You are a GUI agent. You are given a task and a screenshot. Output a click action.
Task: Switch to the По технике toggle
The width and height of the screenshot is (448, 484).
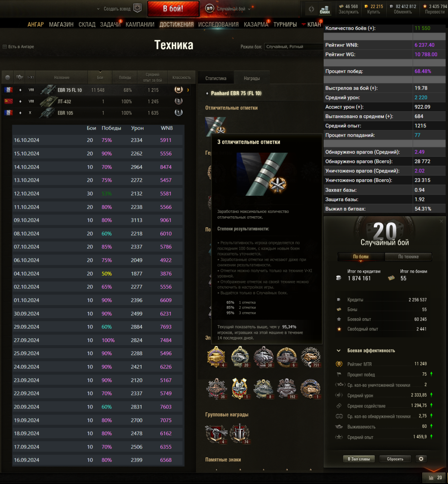coord(408,257)
